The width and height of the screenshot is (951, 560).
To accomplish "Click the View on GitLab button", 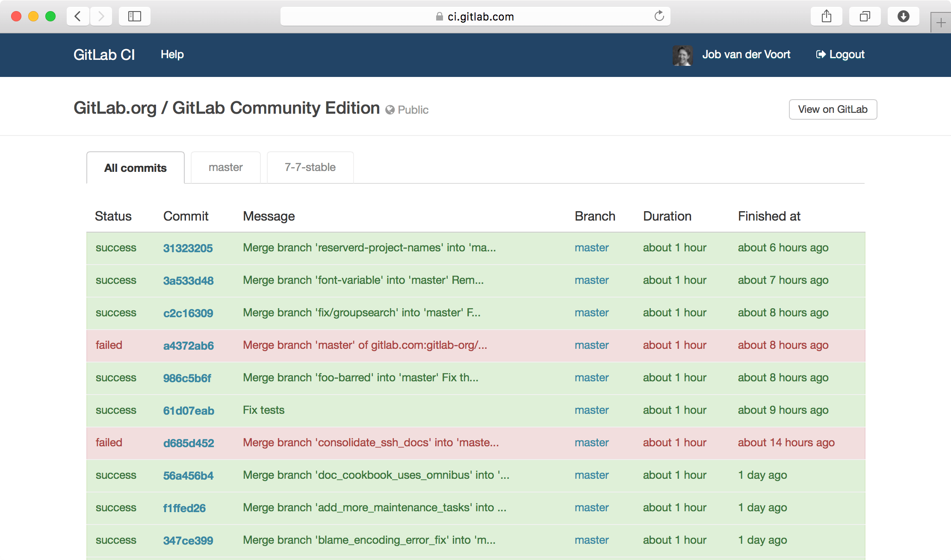I will [x=833, y=109].
